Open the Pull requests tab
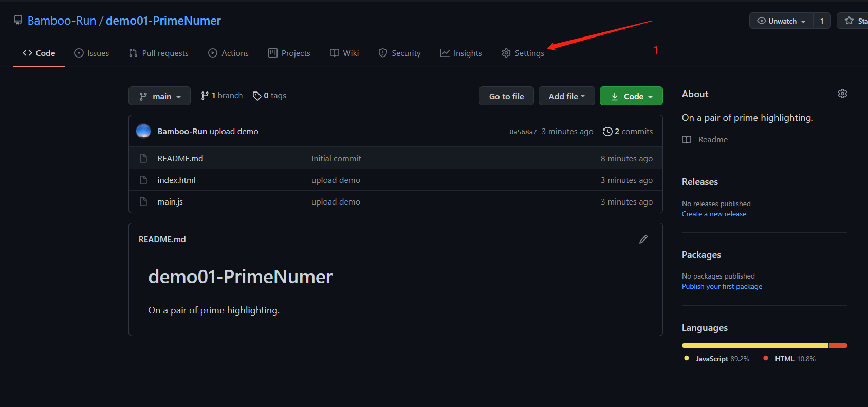 pos(159,53)
